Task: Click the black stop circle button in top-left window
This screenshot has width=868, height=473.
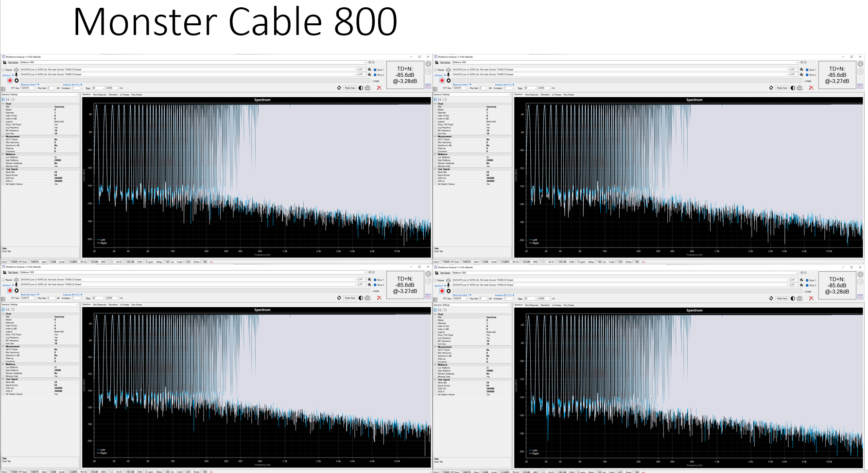Action: pos(17,81)
